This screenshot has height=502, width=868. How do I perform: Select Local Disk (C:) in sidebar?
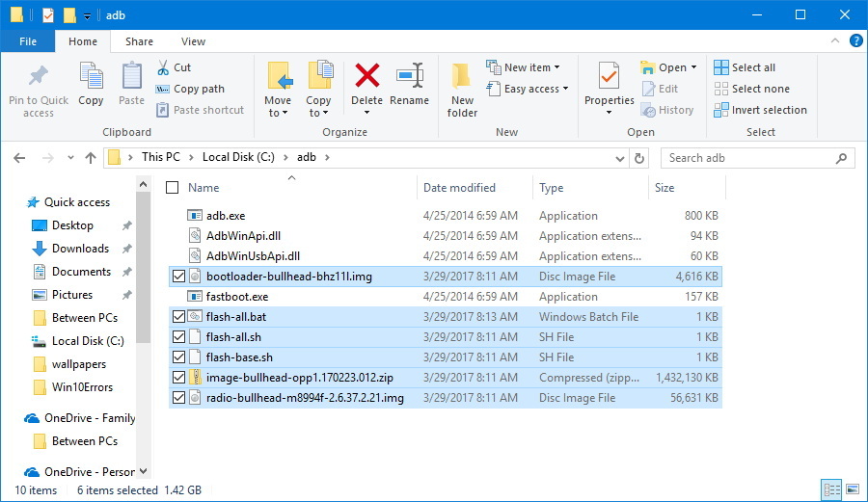[88, 340]
